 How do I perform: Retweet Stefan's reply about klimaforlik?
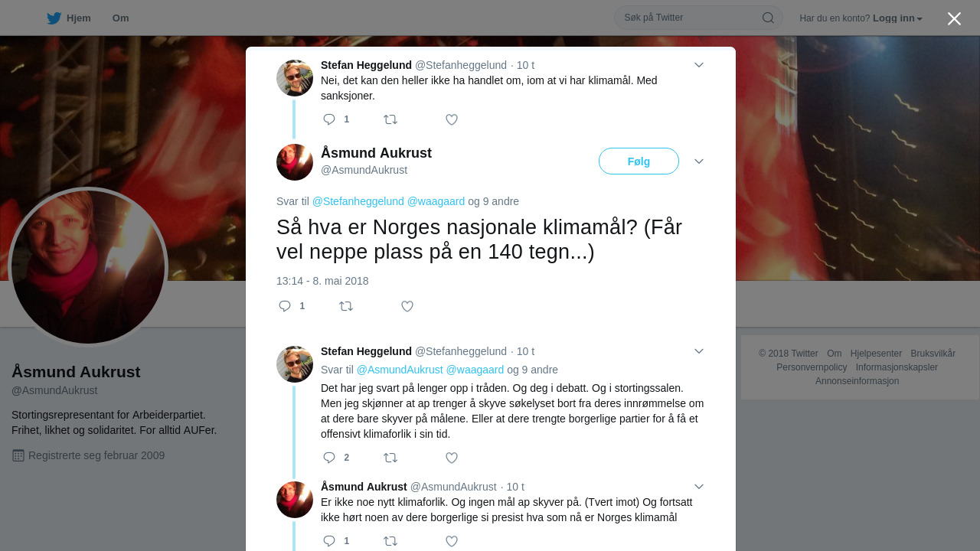[x=390, y=458]
